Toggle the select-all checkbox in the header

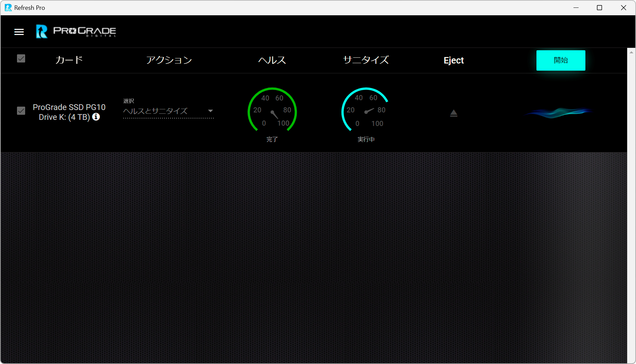[21, 58]
